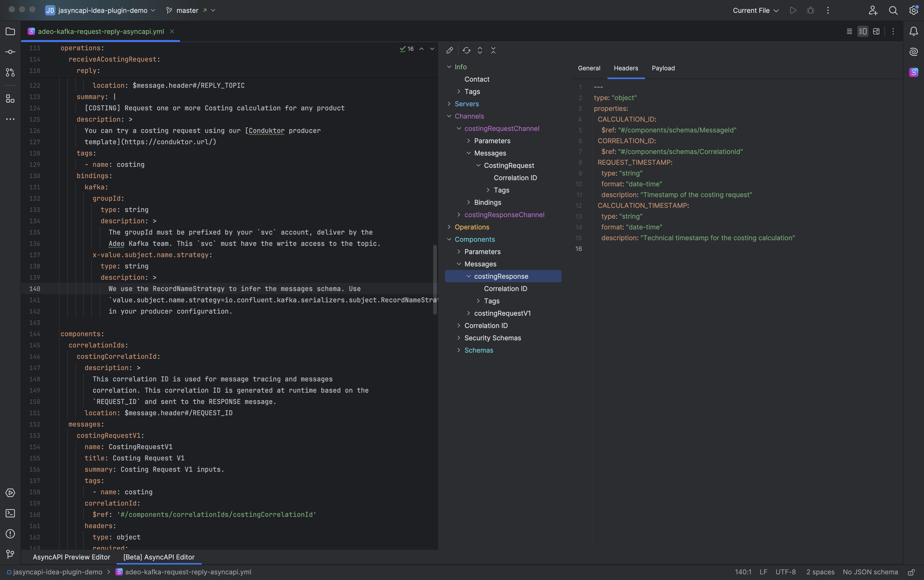Switch to AsyncAPI Preview Editor tab
The image size is (924, 580).
[x=71, y=557]
